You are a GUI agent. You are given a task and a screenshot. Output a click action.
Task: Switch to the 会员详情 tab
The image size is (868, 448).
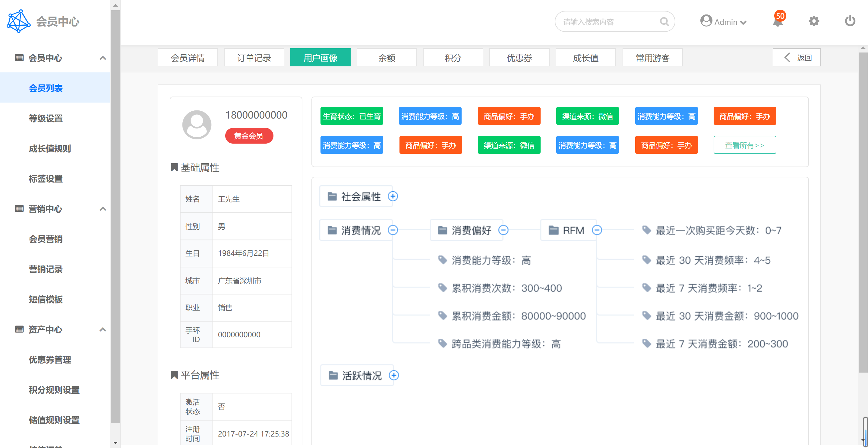click(188, 58)
